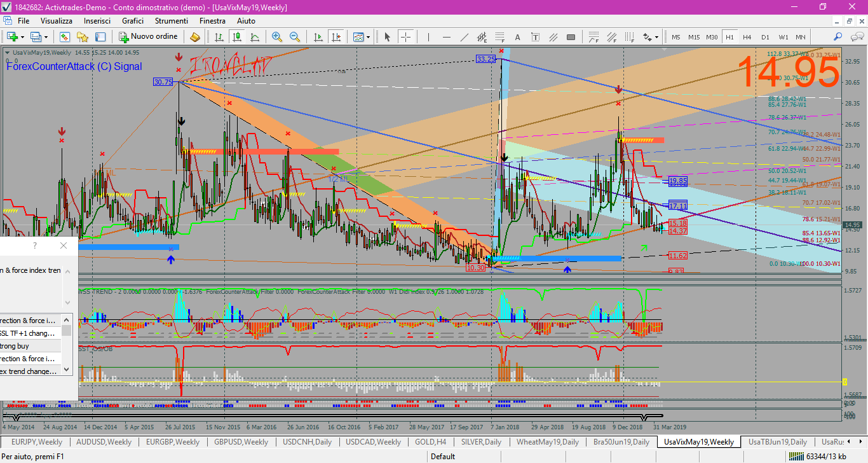Image resolution: width=868 pixels, height=463 pixels.
Task: Open the new chart tool
Action: click(x=12, y=37)
